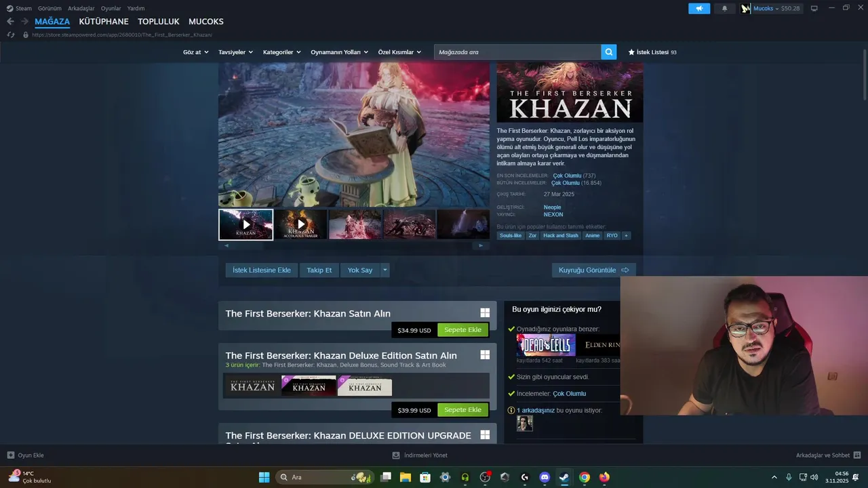Open the Big Picture mode monitor icon
Viewport: 868px width, 488px height.
click(x=814, y=8)
